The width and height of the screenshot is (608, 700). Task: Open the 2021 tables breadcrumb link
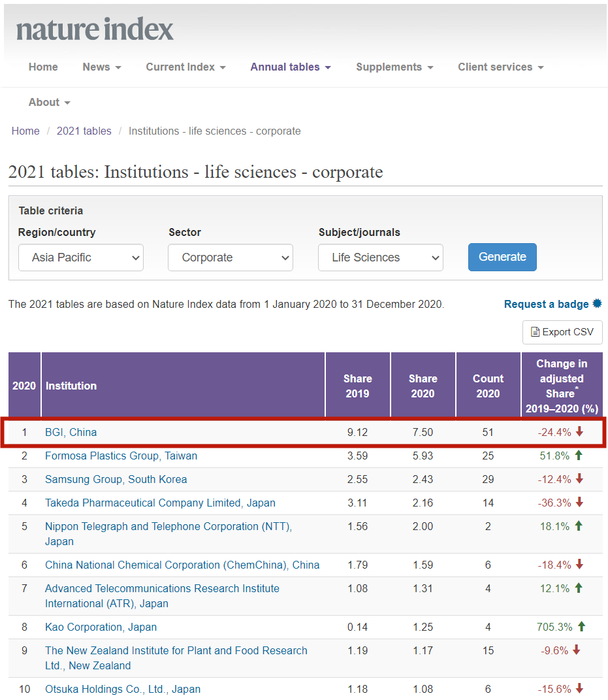(84, 131)
